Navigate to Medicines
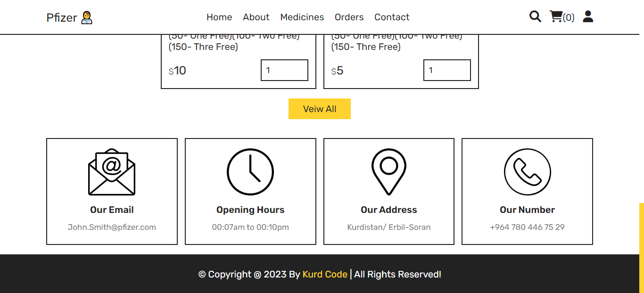The height and width of the screenshot is (293, 644). click(302, 17)
